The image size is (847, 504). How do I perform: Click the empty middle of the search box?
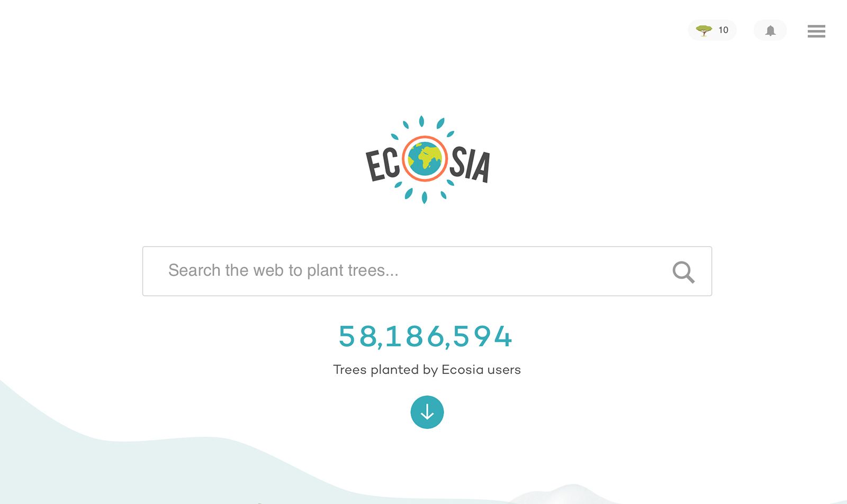(x=529, y=271)
